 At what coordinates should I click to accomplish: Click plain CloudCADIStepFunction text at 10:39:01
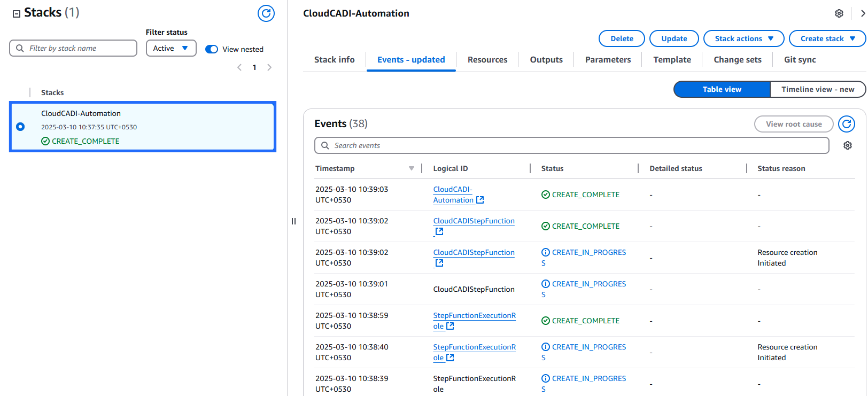[x=474, y=289]
